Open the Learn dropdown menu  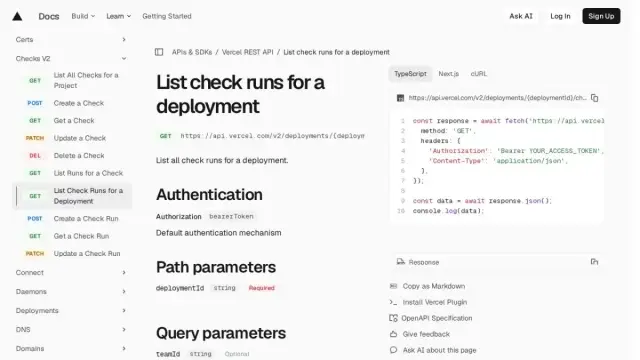(x=118, y=16)
